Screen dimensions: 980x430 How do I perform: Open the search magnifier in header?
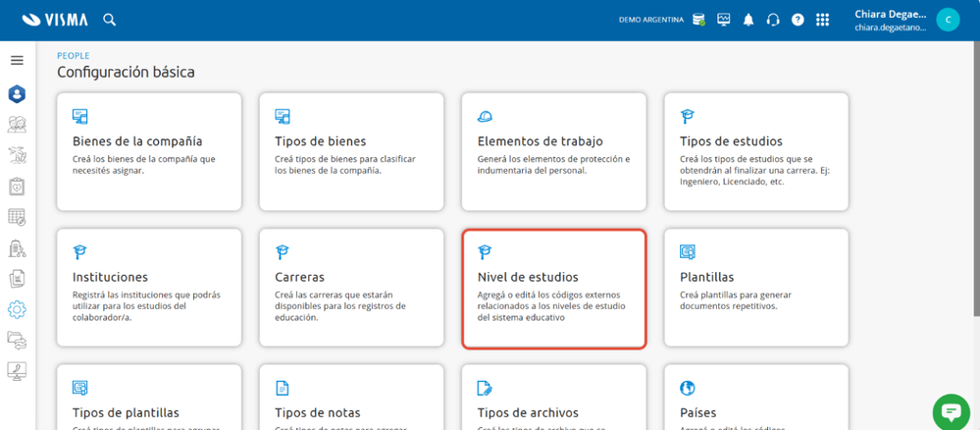(x=109, y=20)
